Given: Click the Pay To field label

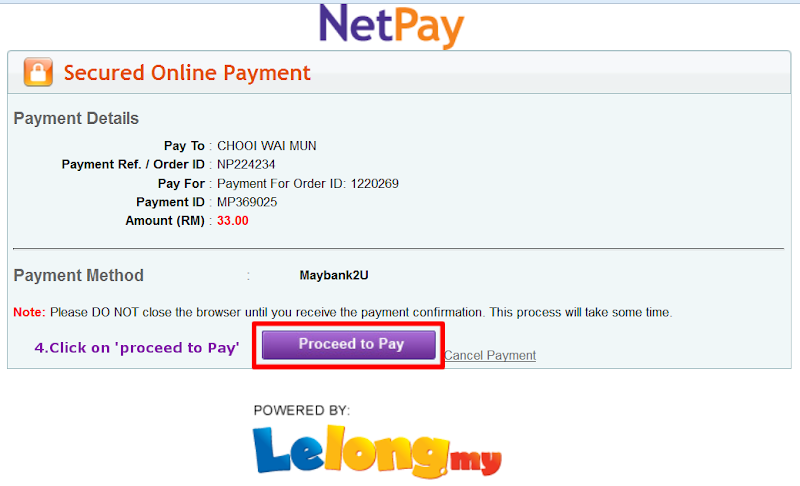Looking at the screenshot, I should (184, 146).
